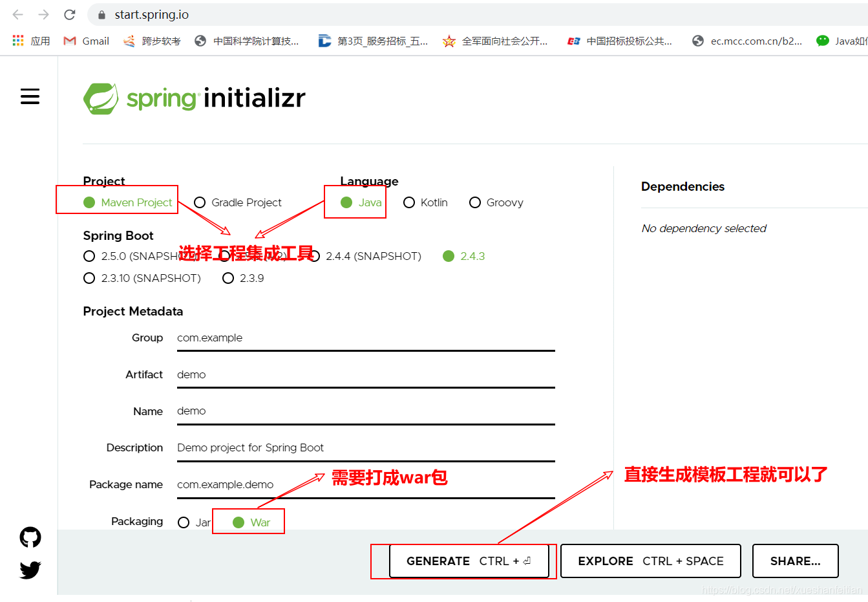Select Spring Boot version 2.4.3
Image resolution: width=868 pixels, height=602 pixels.
464,256
